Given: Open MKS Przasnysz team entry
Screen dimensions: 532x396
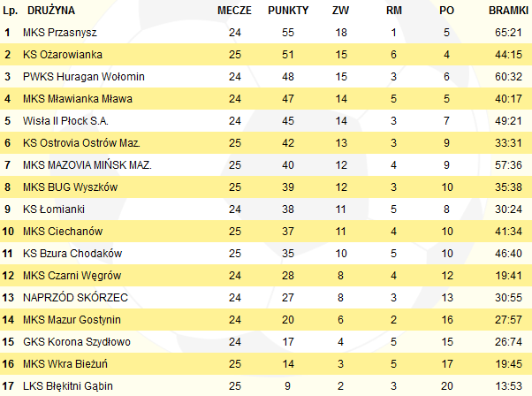Looking at the screenshot, I should (60, 33).
